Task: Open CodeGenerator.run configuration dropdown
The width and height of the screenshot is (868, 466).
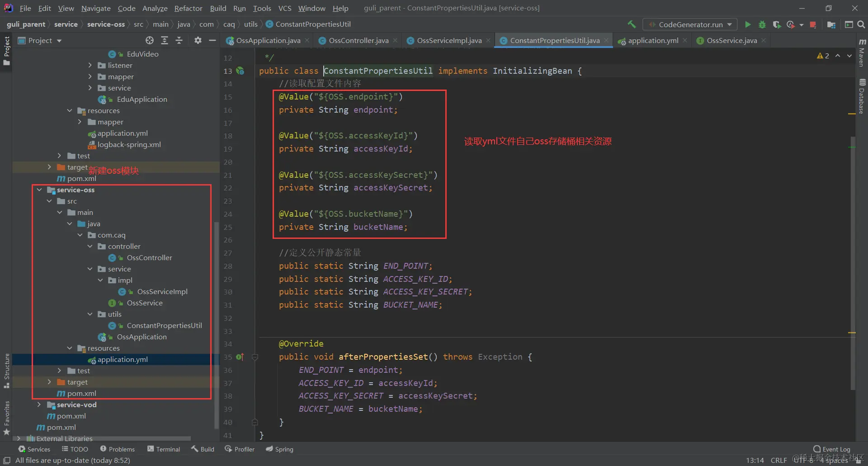Action: tap(690, 24)
